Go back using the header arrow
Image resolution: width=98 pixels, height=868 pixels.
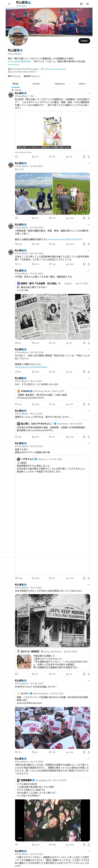[9, 4]
